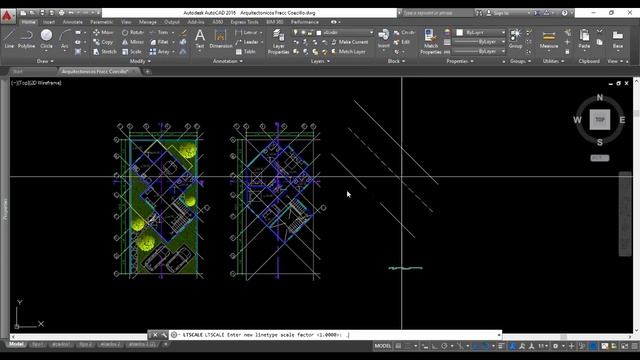Click Match Properties tool
The image size is (640, 360).
click(x=430, y=42)
